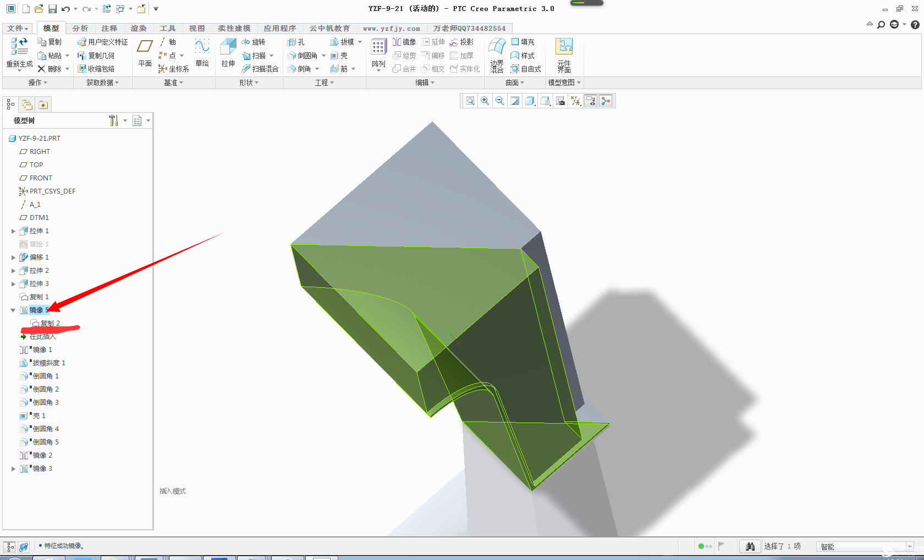Select the 旋转 (Revolve) tool

click(x=253, y=42)
